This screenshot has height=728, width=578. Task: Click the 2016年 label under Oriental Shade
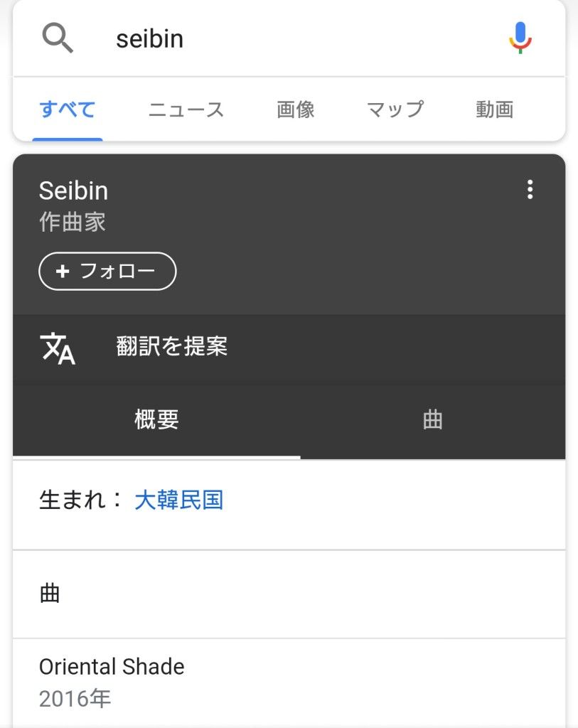pyautogui.click(x=75, y=698)
